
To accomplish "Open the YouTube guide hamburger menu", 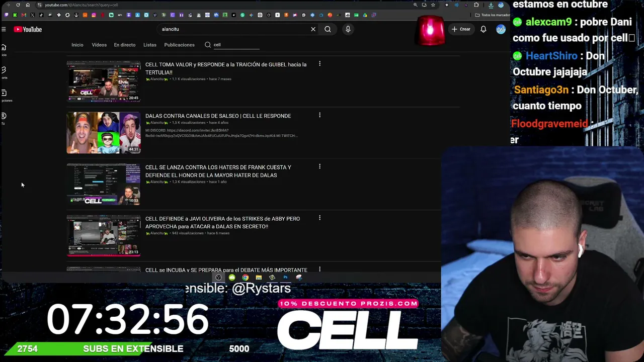I will [4, 29].
